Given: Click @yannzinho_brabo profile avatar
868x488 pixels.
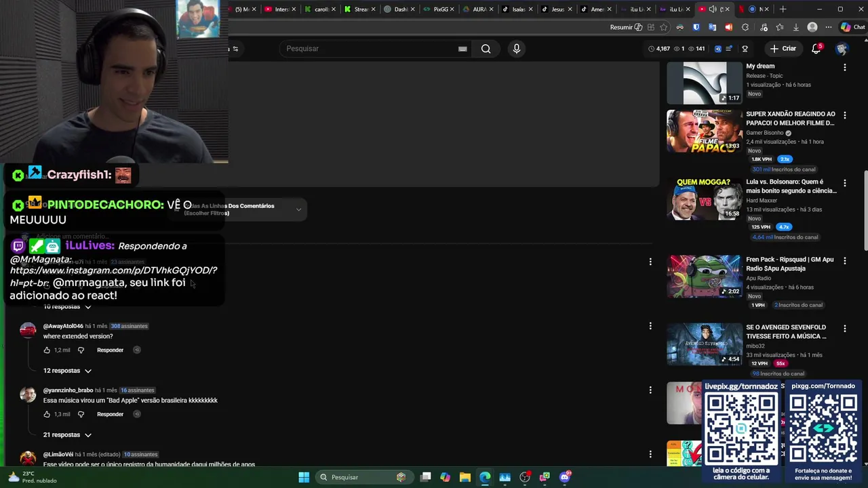Looking at the screenshot, I should coord(28,394).
